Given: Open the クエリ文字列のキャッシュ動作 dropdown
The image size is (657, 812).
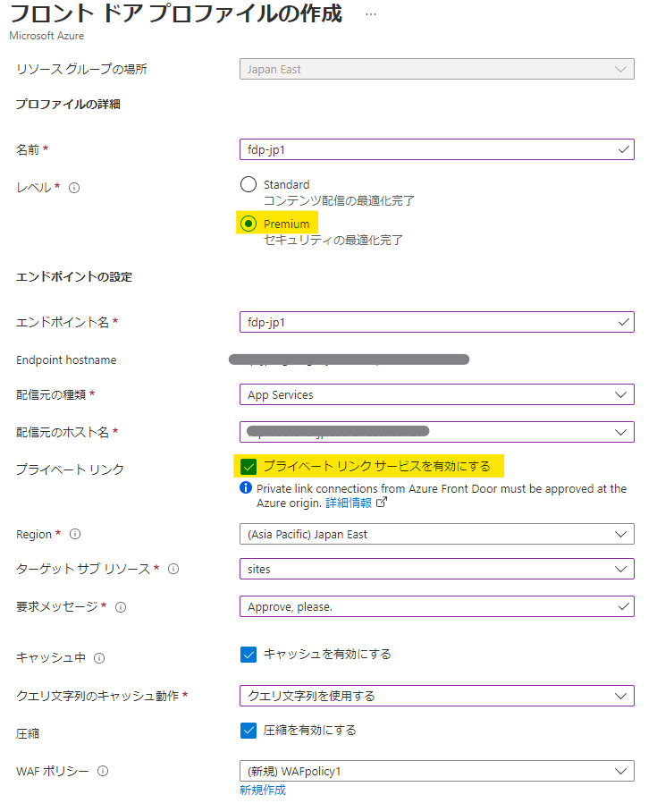Looking at the screenshot, I should pos(436,696).
